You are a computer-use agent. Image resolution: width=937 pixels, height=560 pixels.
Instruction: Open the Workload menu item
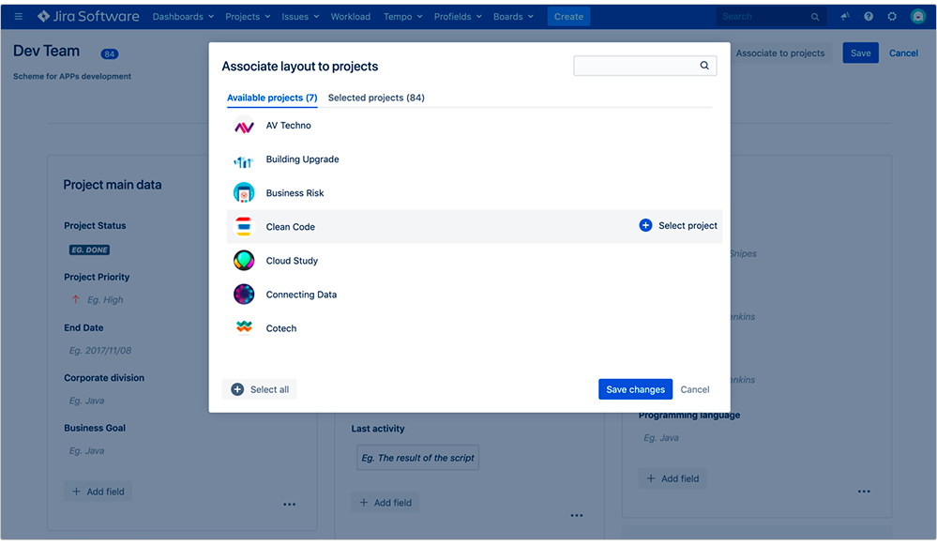pos(350,16)
